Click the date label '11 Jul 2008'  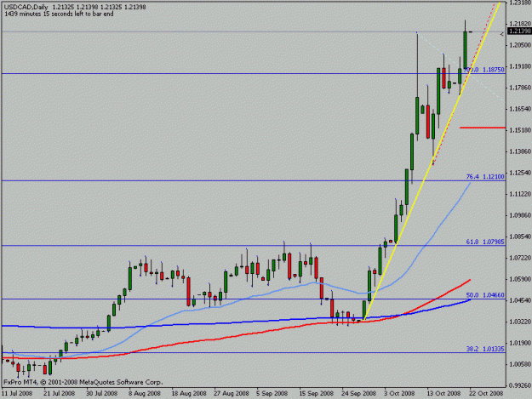click(x=17, y=393)
